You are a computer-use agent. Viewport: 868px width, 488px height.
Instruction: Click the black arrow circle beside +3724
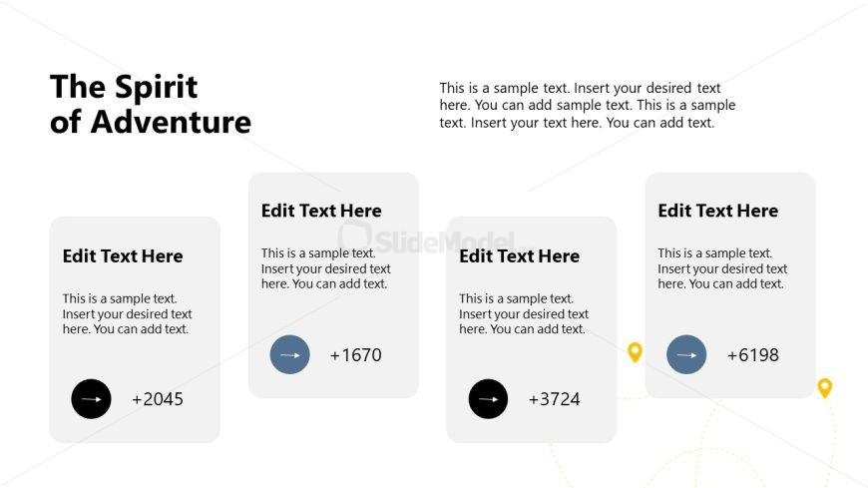(488, 399)
